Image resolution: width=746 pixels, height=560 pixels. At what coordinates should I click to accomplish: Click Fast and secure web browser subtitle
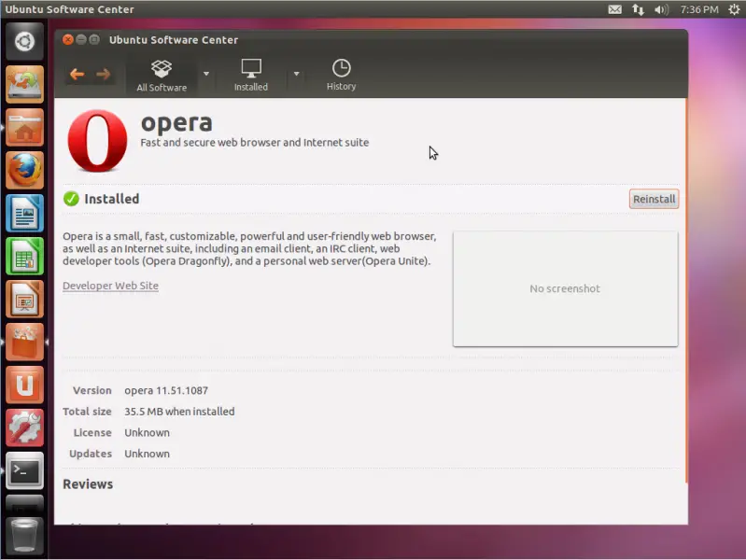coord(255,142)
